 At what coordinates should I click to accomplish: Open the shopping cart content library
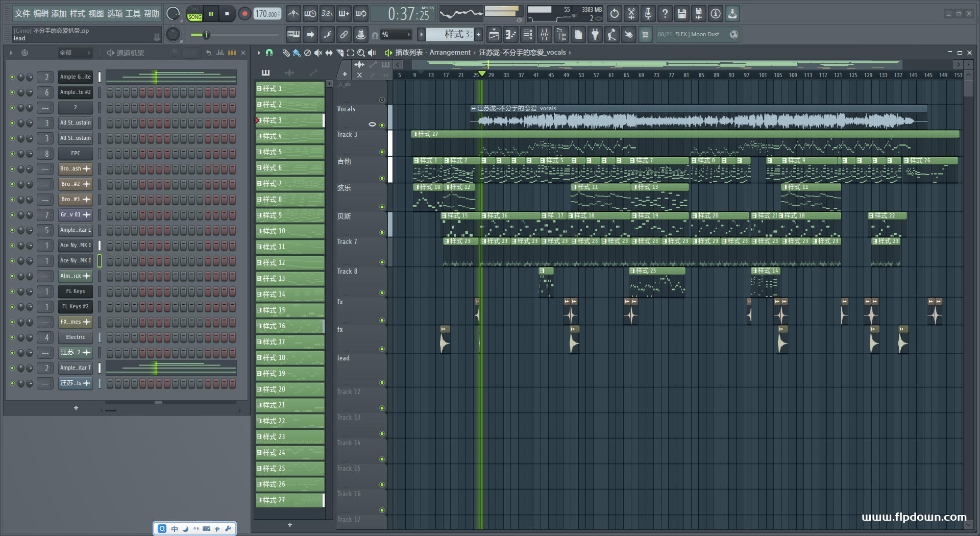(645, 35)
